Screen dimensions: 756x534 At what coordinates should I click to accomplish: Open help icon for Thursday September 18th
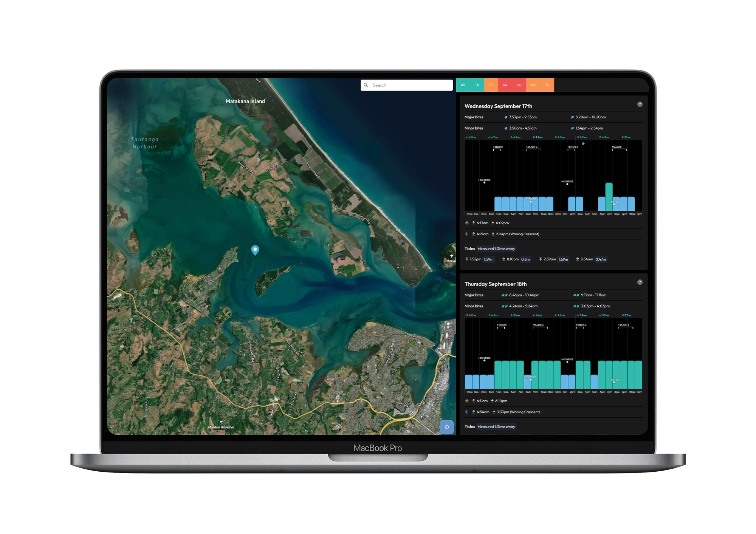(x=640, y=282)
